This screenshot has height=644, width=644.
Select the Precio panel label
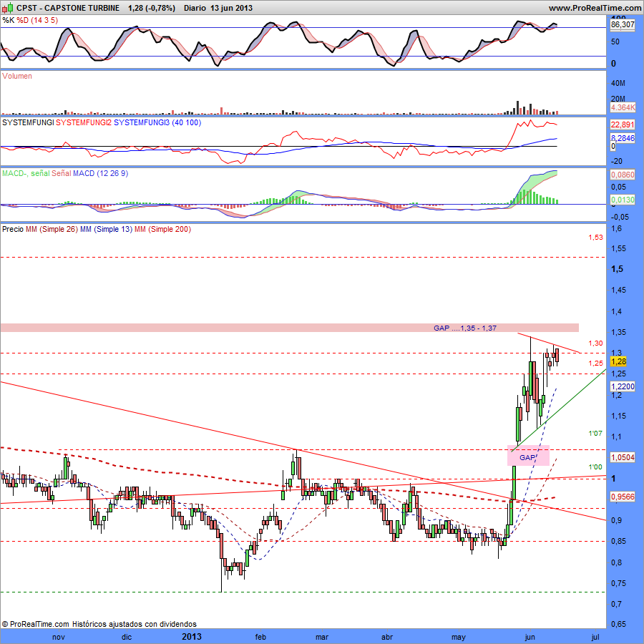pos(13,229)
